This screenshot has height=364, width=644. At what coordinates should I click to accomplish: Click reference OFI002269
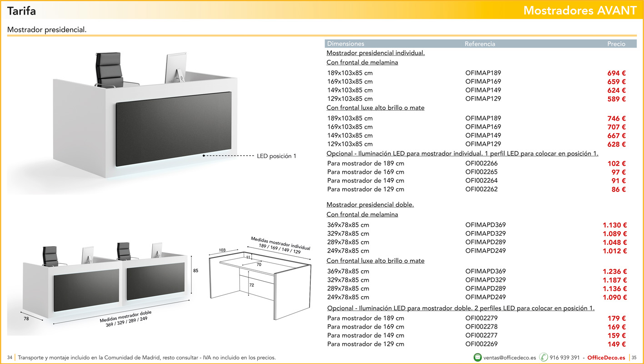click(481, 344)
